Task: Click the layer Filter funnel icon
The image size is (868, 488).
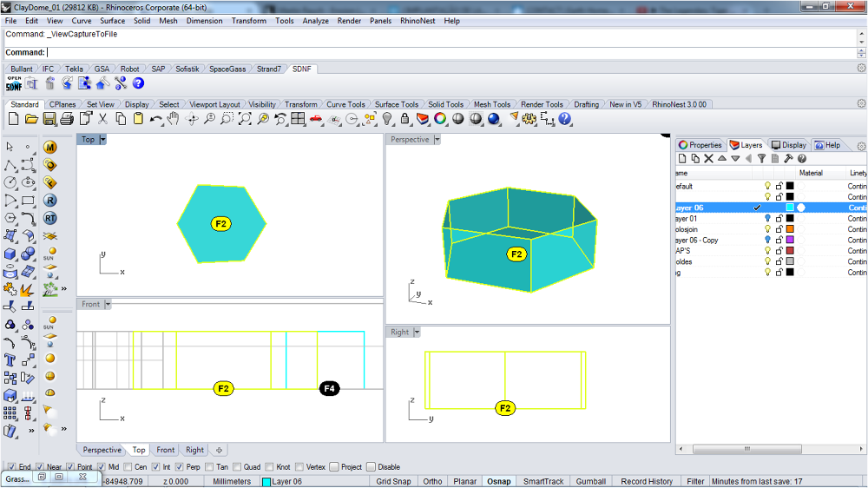Action: [x=761, y=159]
